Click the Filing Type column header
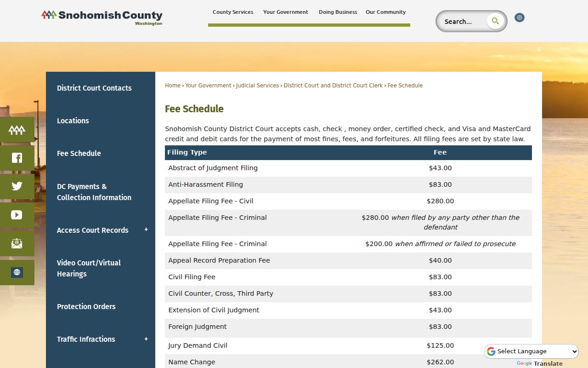The height and width of the screenshot is (368, 588). coord(187,152)
